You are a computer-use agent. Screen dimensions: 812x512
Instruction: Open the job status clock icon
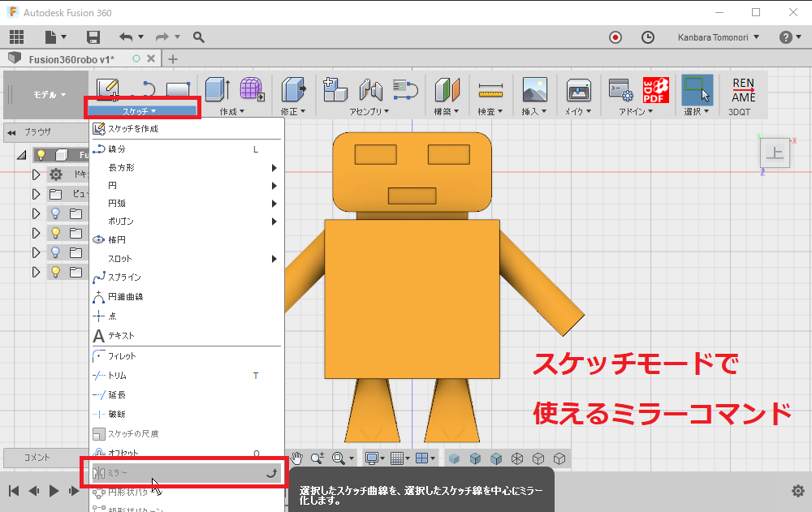[x=647, y=37]
